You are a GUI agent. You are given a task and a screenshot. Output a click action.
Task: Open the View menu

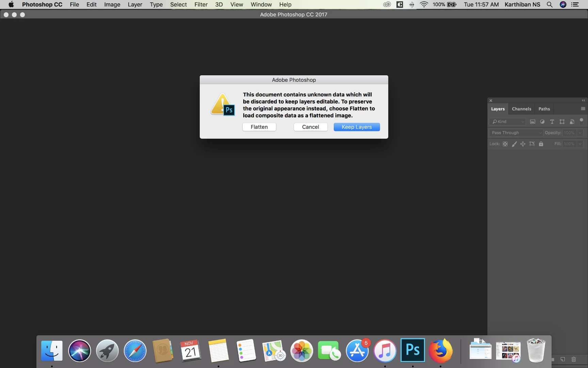236,4
